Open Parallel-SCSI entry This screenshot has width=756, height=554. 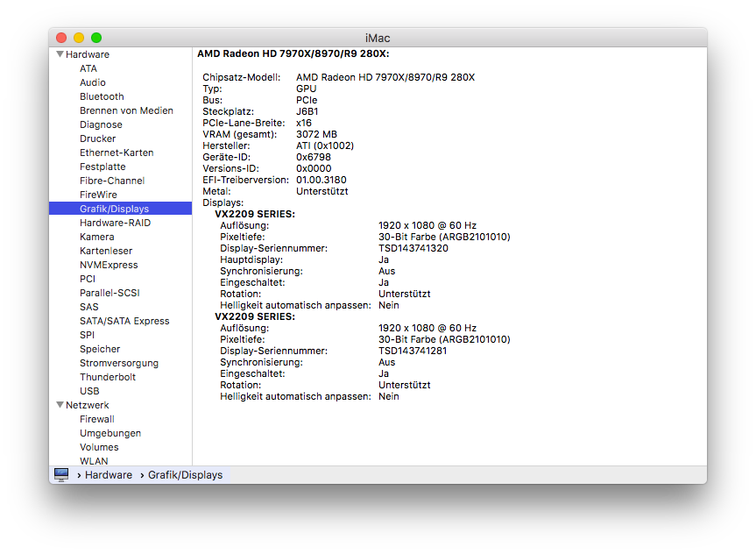110,293
